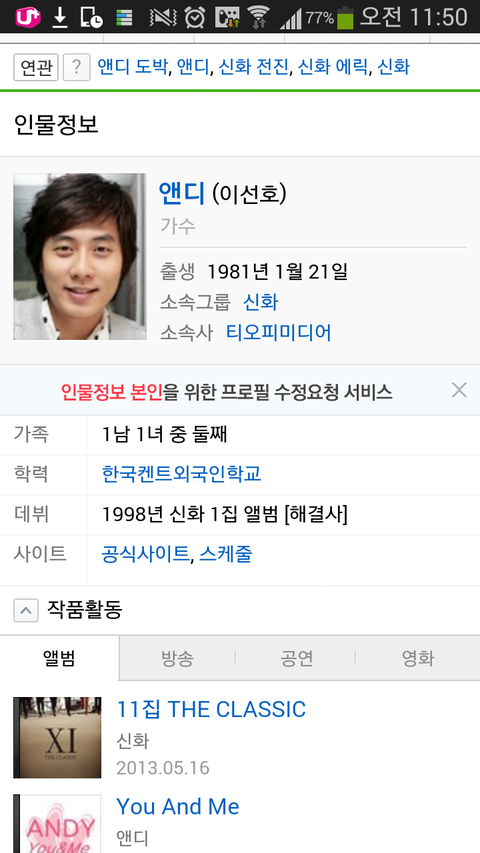Open the 티오피미디어 agency link
The width and height of the screenshot is (480, 853).
279,332
